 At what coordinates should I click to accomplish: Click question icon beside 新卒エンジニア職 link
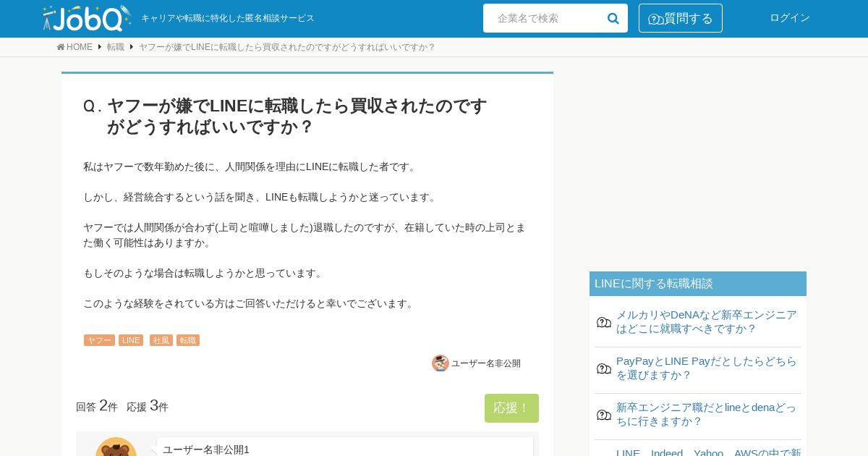(x=604, y=415)
